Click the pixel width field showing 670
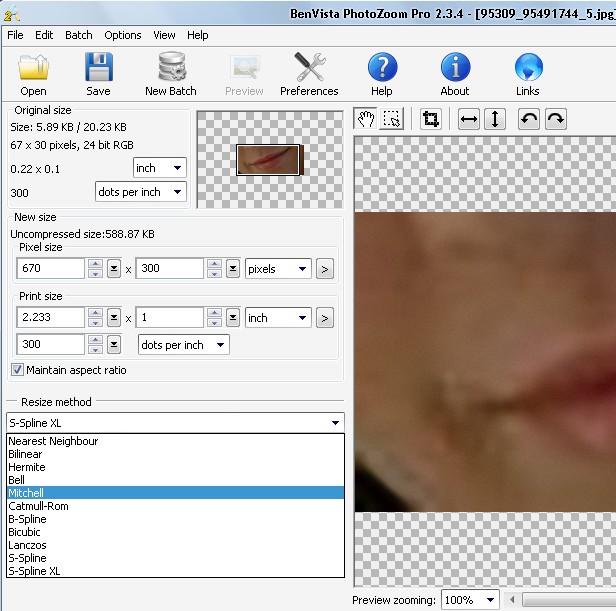This screenshot has height=611, width=616. 51,269
